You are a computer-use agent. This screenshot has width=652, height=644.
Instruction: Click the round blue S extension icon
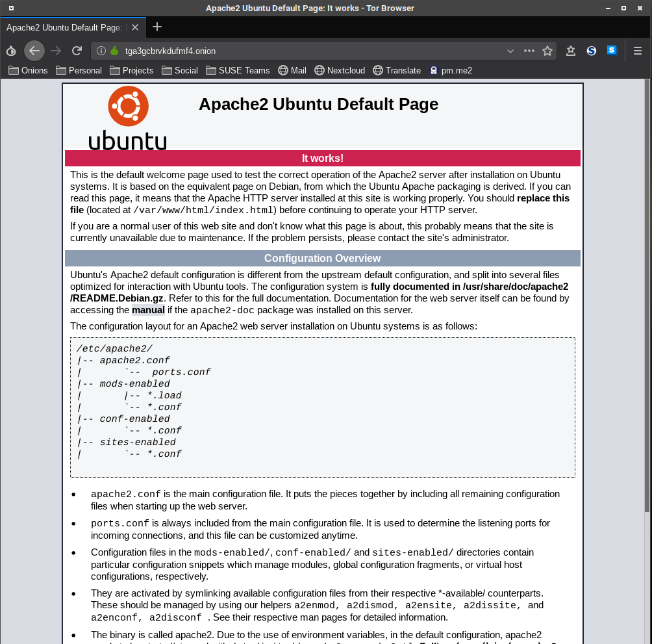[592, 51]
